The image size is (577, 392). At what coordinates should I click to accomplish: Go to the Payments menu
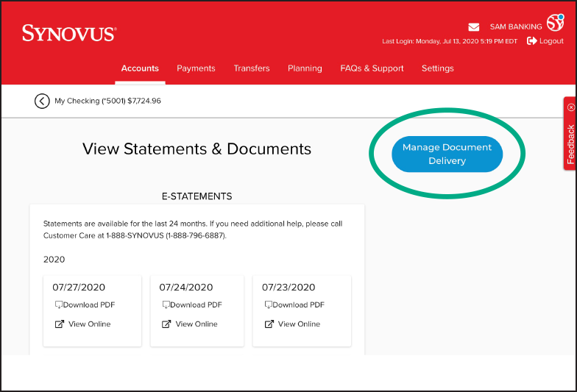coord(196,68)
